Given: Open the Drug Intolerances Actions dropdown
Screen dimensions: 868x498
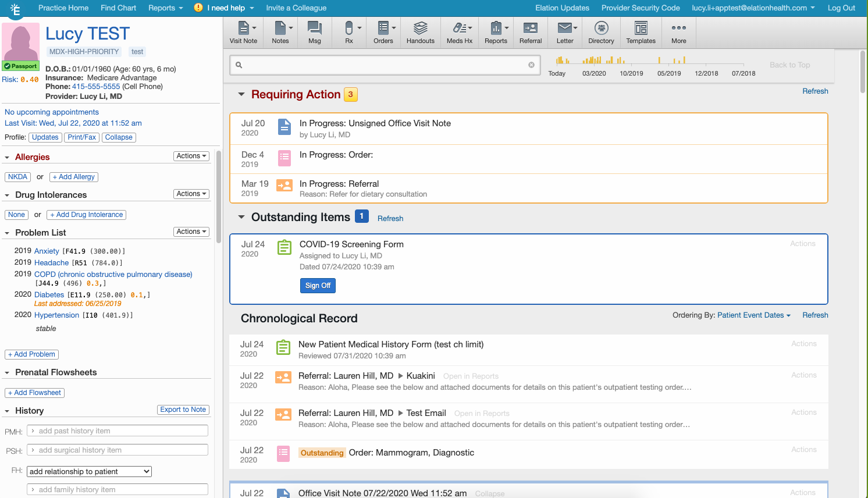Looking at the screenshot, I should tap(191, 194).
